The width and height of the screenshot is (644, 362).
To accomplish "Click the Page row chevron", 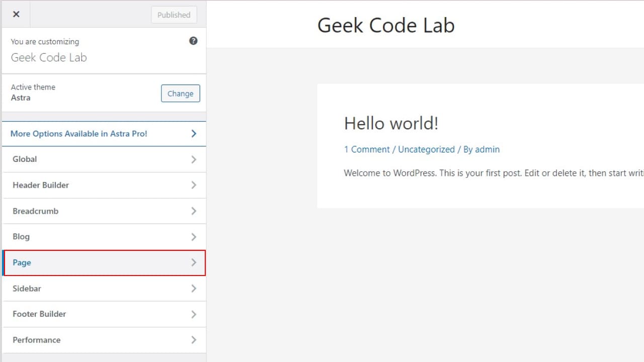I will click(x=194, y=262).
